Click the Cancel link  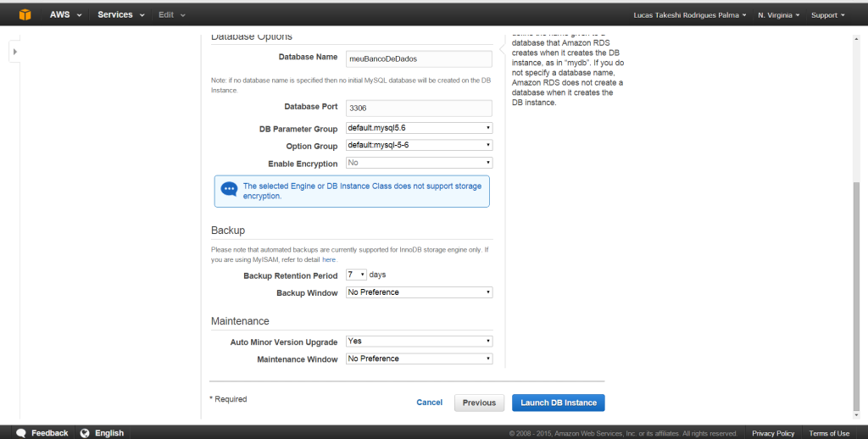pos(429,403)
